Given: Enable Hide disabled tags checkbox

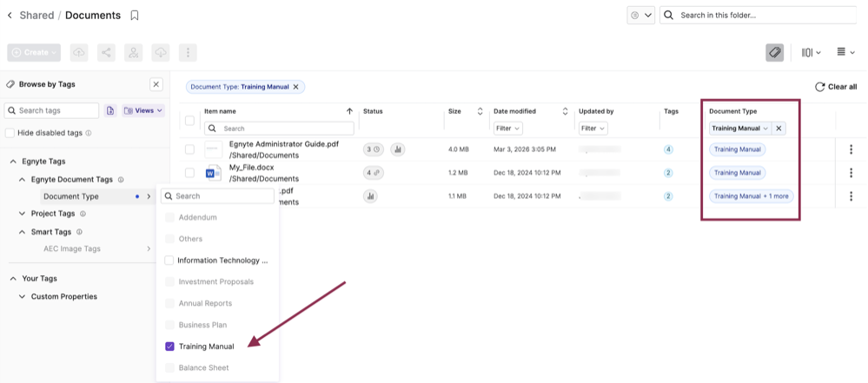Looking at the screenshot, I should click(x=10, y=133).
